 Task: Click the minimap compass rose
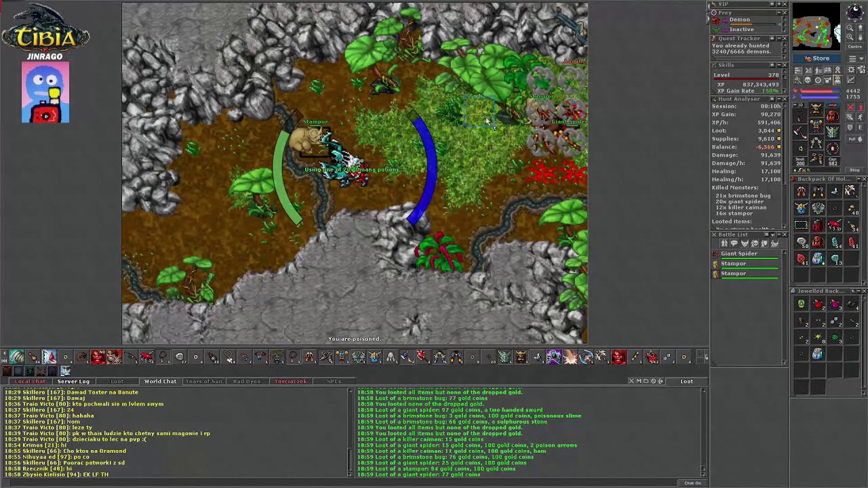tap(854, 12)
